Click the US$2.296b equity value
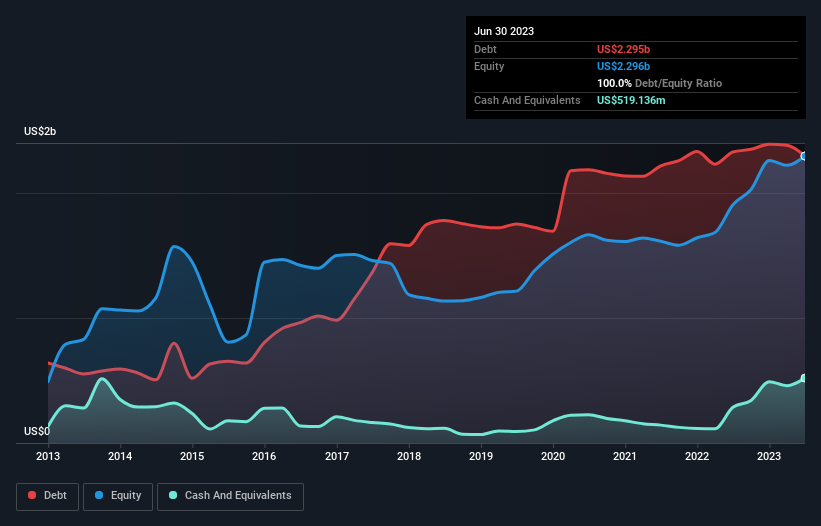The height and width of the screenshot is (526, 821). [x=623, y=66]
